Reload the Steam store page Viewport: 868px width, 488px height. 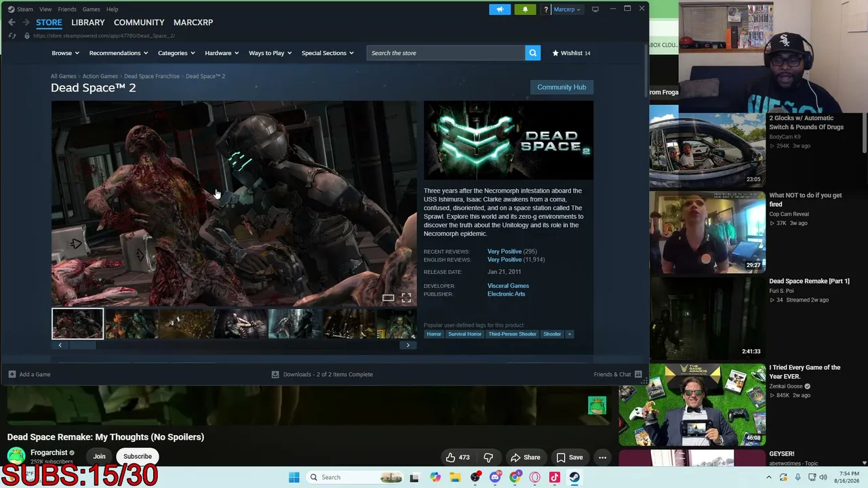point(12,35)
